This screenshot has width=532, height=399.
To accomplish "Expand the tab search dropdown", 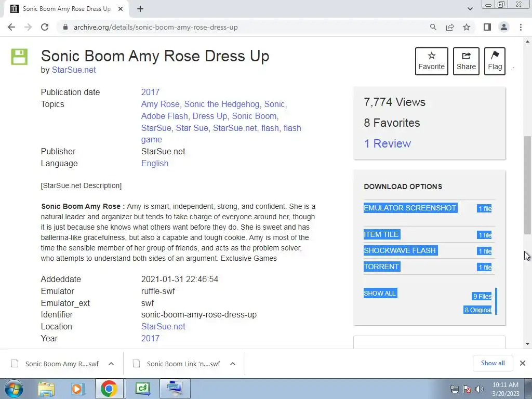I will click(470, 9).
